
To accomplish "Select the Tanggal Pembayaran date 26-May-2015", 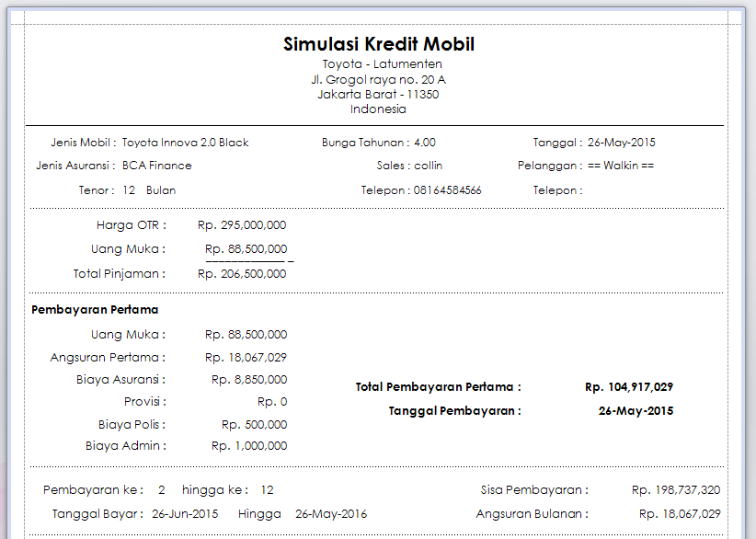I will [635, 410].
